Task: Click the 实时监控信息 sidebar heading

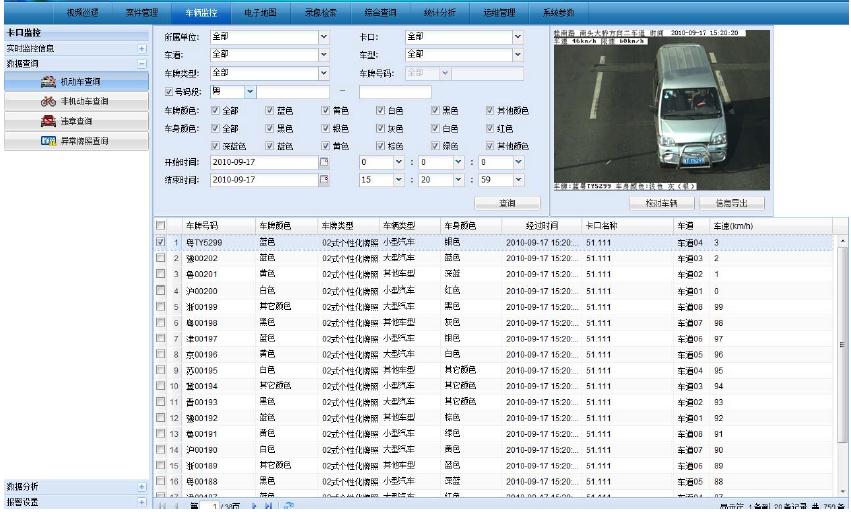Action: click(30, 48)
